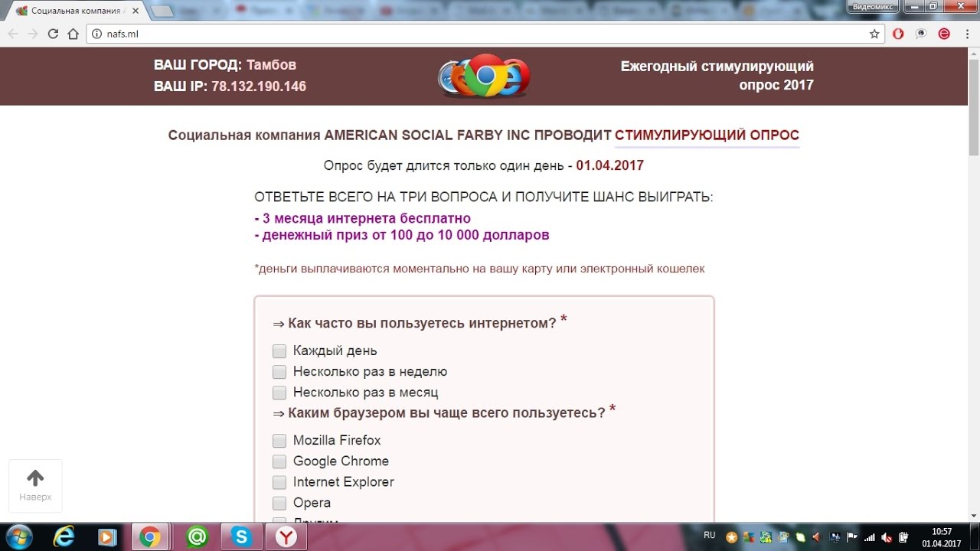Open the network signal tray icon
This screenshot has width=980, height=551.
point(869,537)
